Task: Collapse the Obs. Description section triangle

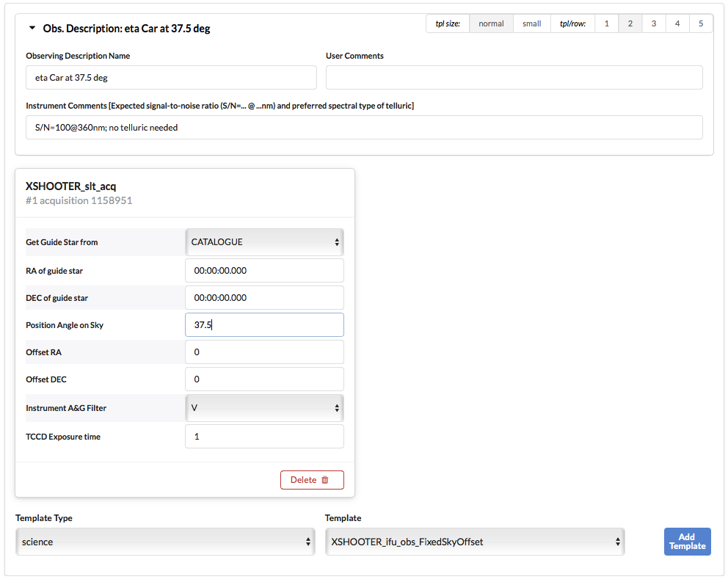Action: (x=32, y=29)
